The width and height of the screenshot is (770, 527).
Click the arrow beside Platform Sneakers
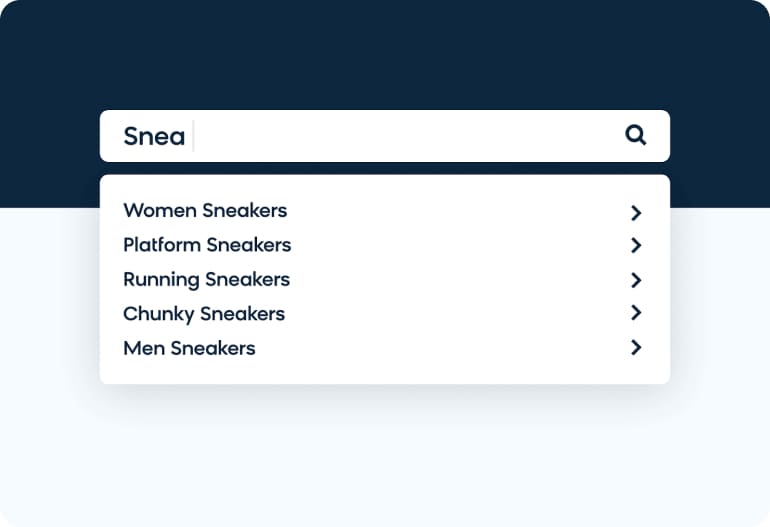[x=636, y=246]
